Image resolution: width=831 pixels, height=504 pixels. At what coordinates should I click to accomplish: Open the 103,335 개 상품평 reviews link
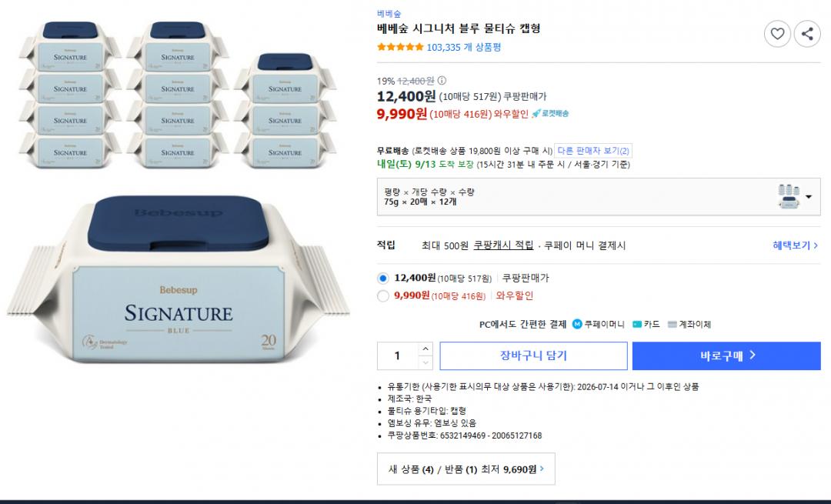(x=464, y=47)
